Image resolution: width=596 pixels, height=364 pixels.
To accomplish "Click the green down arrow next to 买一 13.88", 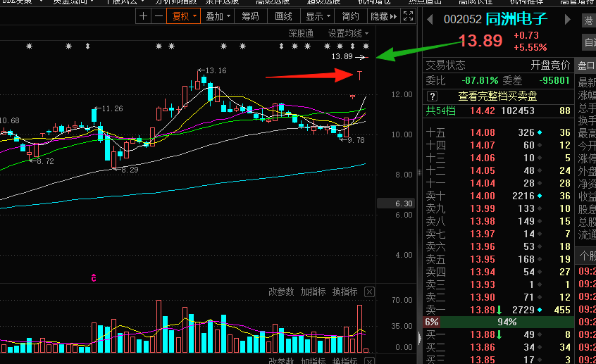I will click(x=499, y=334).
